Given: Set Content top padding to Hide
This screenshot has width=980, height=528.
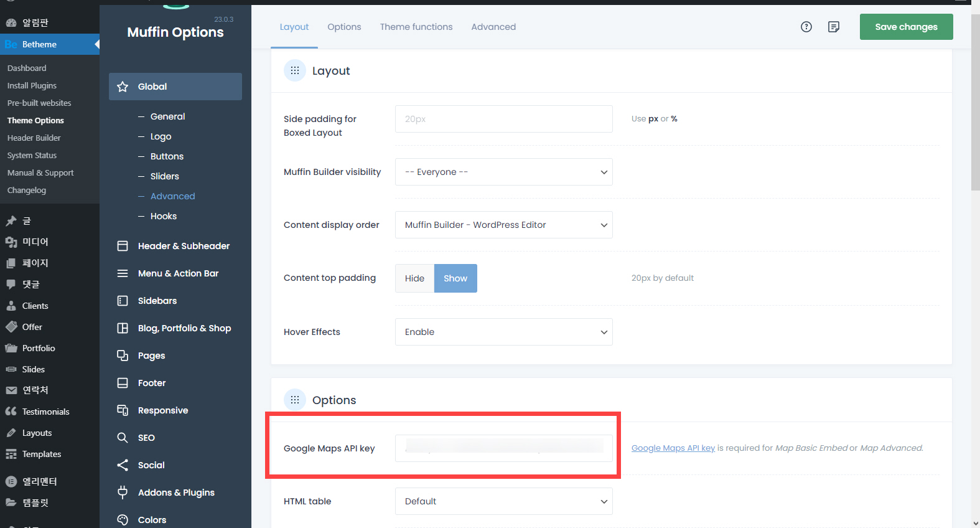Looking at the screenshot, I should (414, 278).
